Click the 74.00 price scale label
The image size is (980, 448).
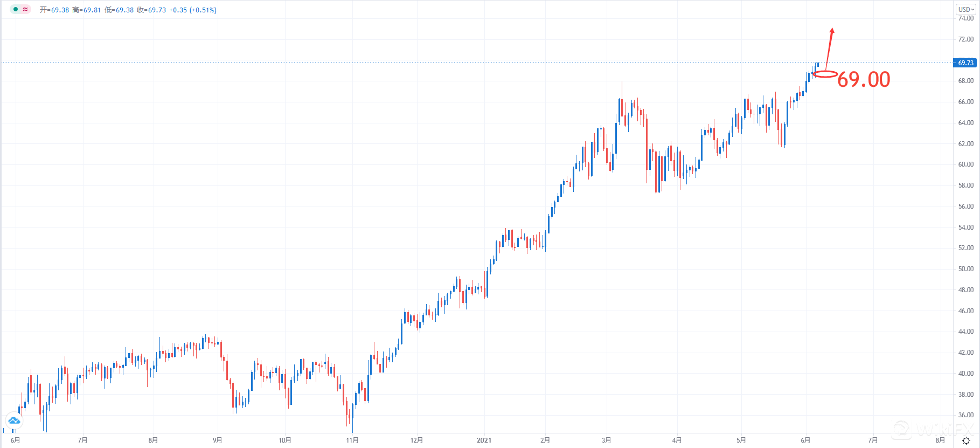pos(966,18)
